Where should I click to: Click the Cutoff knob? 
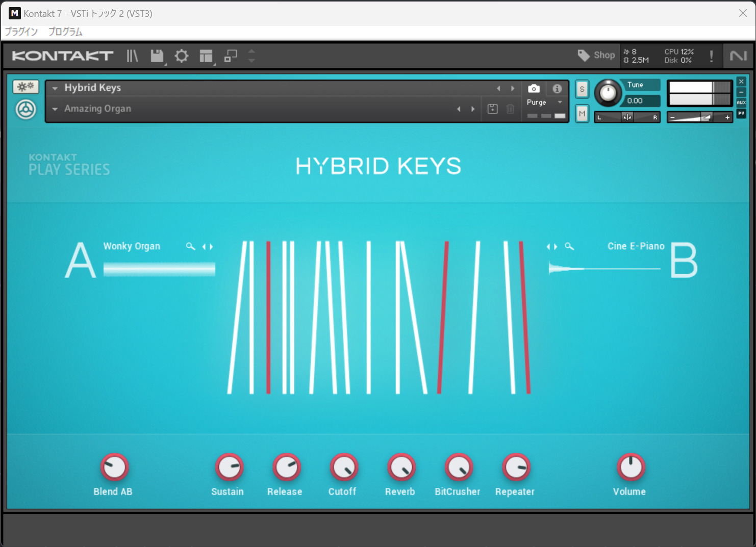[344, 467]
